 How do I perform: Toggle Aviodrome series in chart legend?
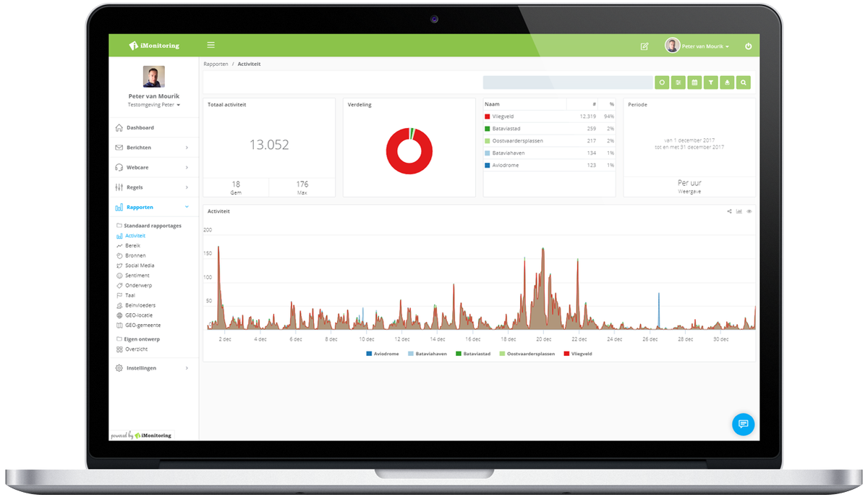(384, 354)
